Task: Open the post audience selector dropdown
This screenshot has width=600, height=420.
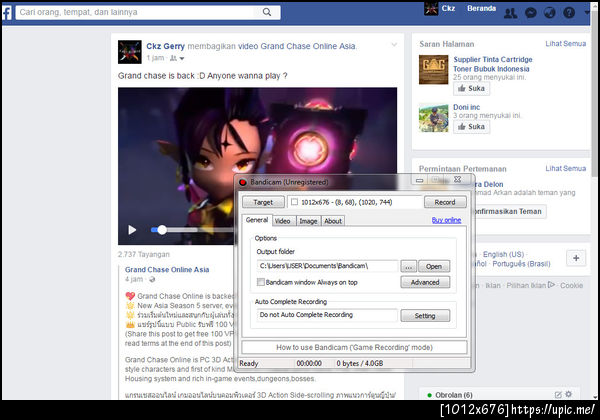Action: (x=177, y=58)
